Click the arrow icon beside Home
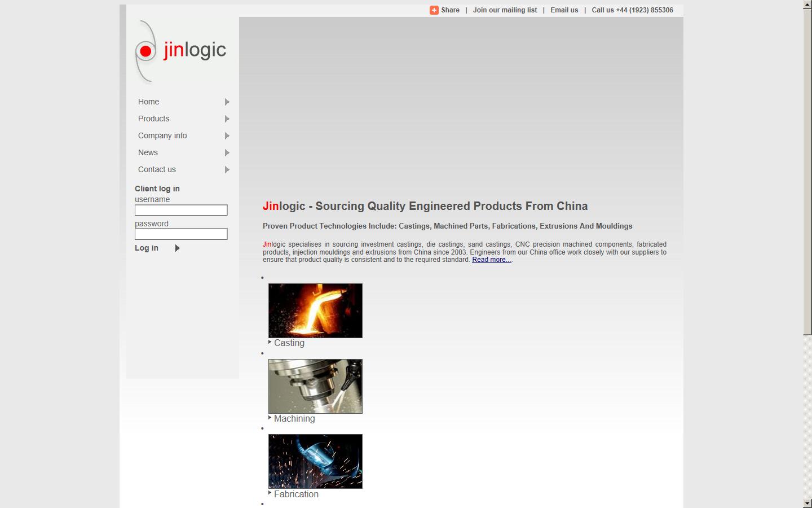812x508 pixels. [x=227, y=102]
